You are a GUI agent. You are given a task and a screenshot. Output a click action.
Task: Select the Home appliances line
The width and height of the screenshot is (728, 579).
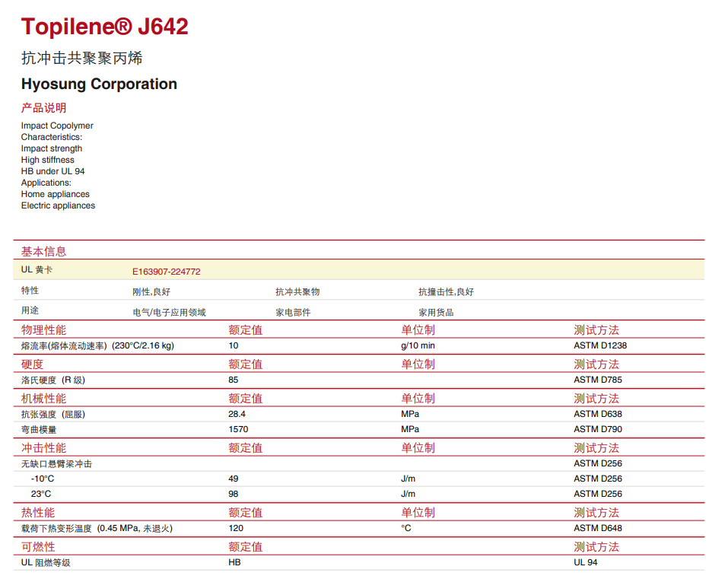click(56, 194)
